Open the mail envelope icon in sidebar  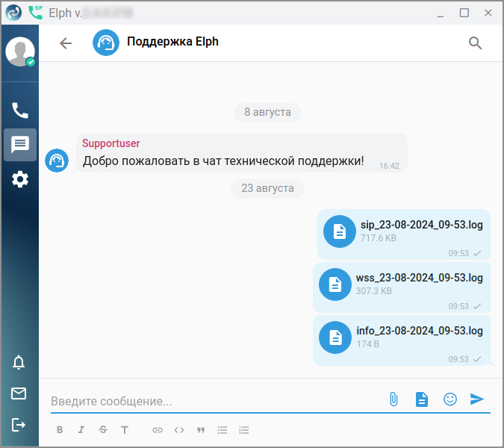coord(19,393)
